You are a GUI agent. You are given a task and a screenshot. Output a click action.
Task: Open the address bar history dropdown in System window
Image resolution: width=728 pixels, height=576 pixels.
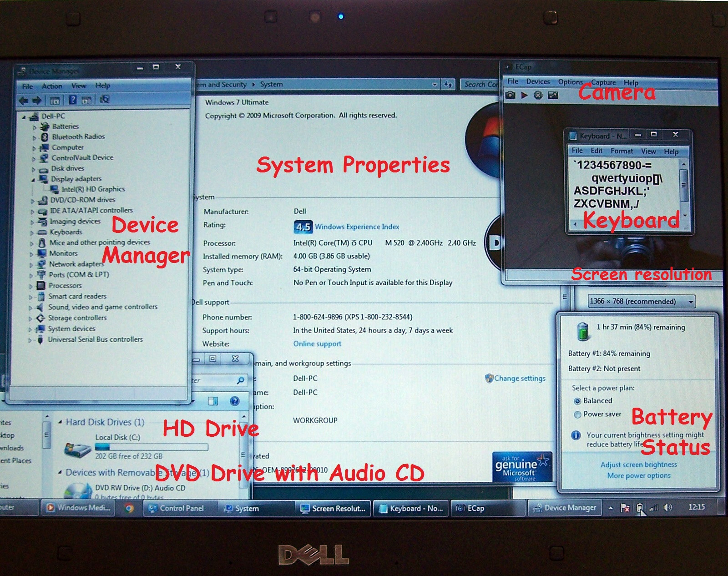(x=435, y=85)
